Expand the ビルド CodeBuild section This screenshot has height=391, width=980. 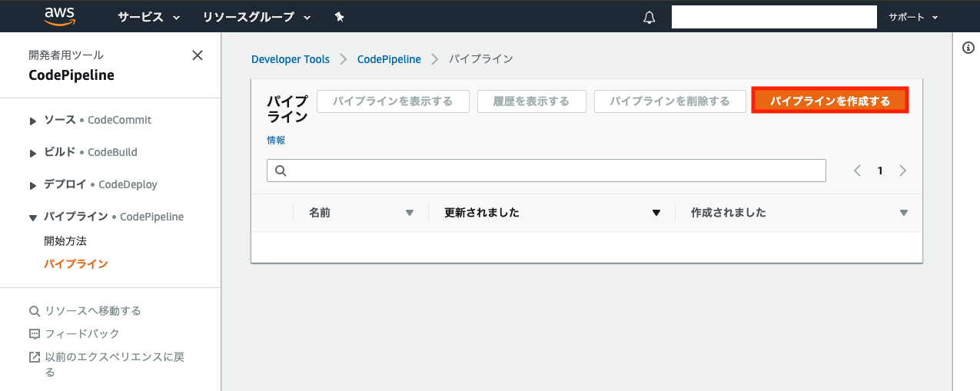[33, 154]
